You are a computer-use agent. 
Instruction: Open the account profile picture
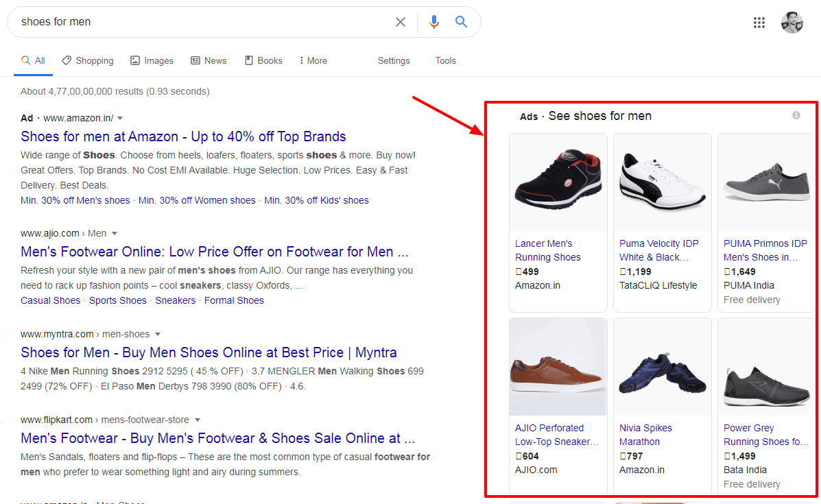(x=792, y=23)
